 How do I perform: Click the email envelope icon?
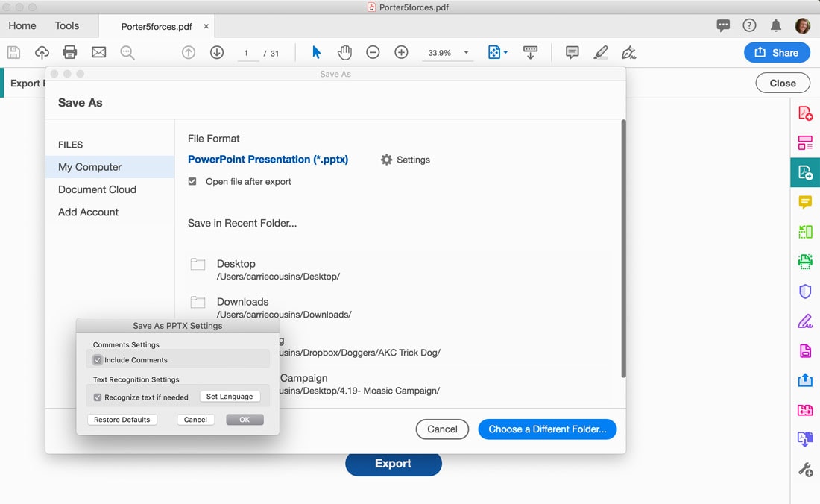(98, 52)
